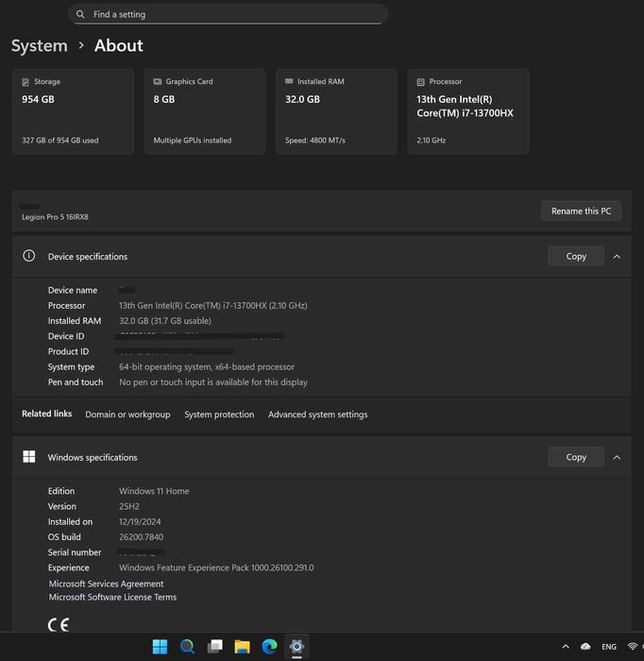
Task: Select No pen or touch input text
Action: [x=212, y=381]
